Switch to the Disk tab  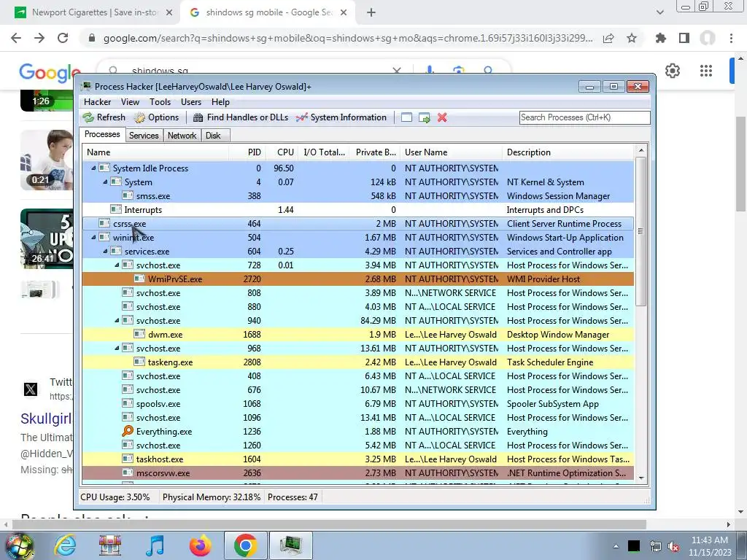point(214,136)
